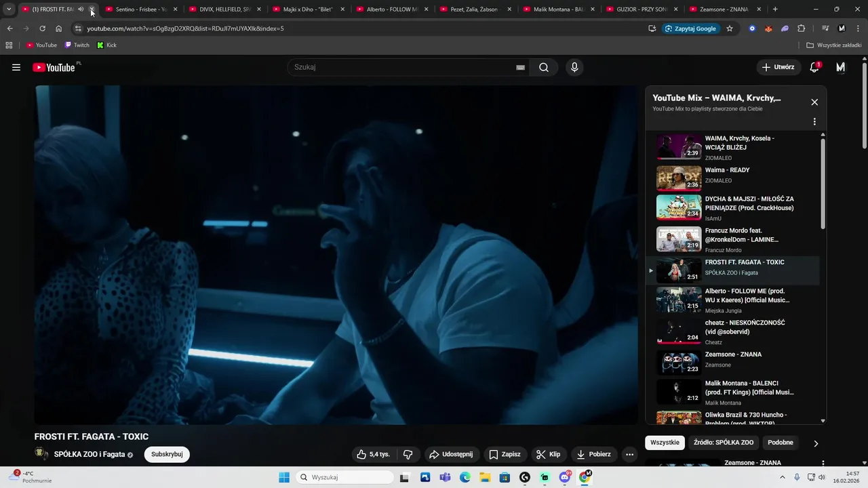Image resolution: width=868 pixels, height=488 pixels.
Task: Play cheatz - NIESKOŃCZONOŚĆ from the mix
Action: click(x=734, y=332)
